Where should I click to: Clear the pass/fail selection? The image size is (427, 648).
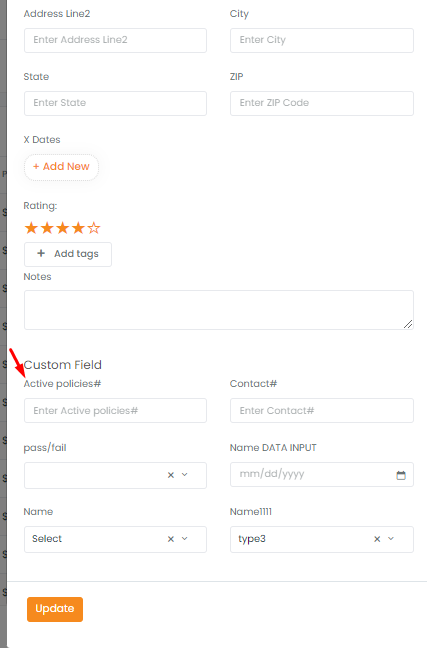coord(171,475)
